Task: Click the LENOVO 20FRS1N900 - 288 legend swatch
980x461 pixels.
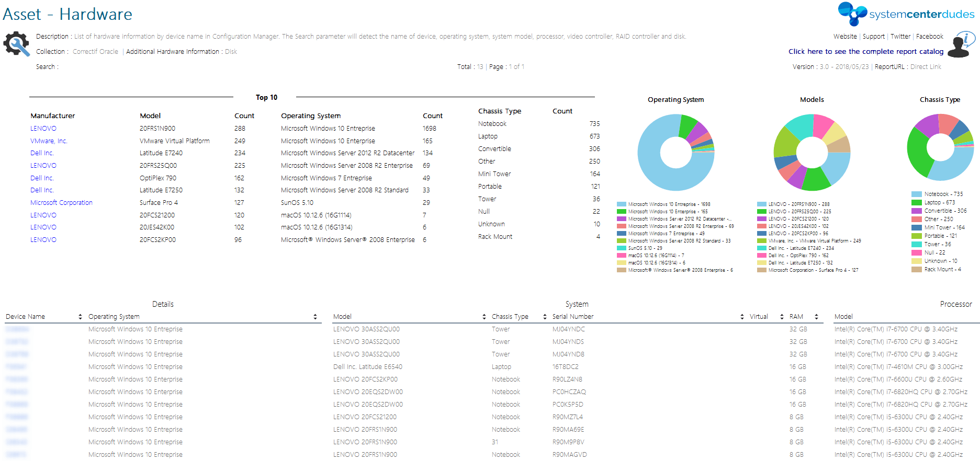Action: click(x=762, y=204)
